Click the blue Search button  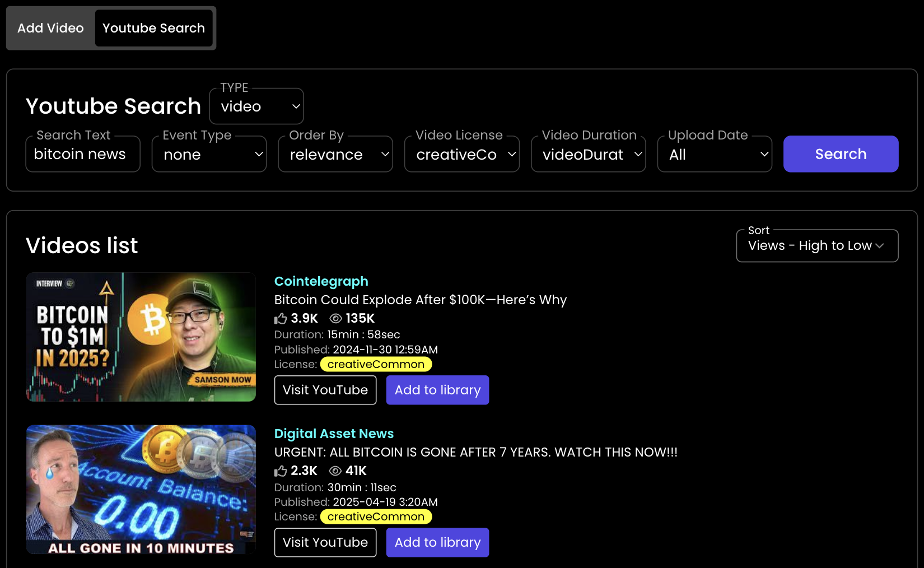click(x=841, y=154)
